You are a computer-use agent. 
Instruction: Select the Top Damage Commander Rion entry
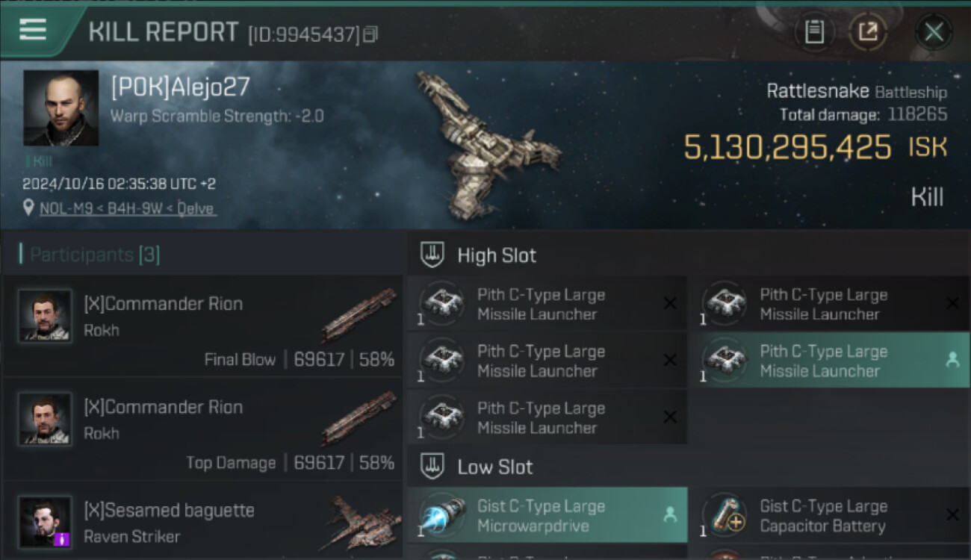(x=203, y=429)
